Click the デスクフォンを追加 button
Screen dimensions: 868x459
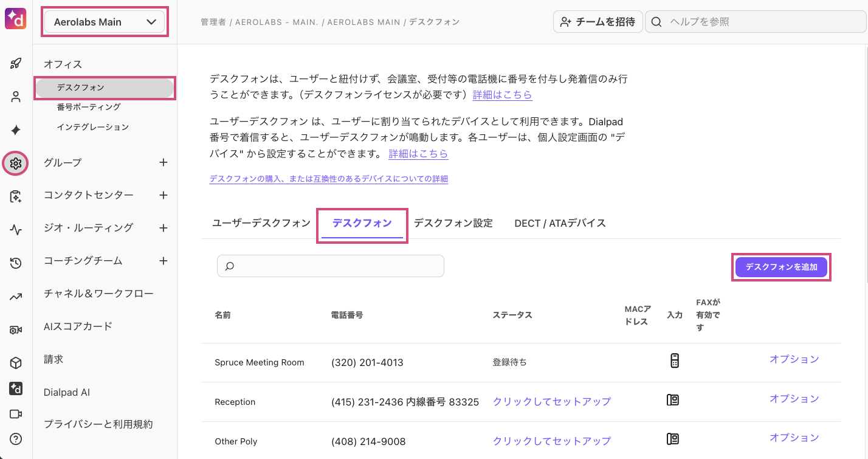(x=781, y=267)
